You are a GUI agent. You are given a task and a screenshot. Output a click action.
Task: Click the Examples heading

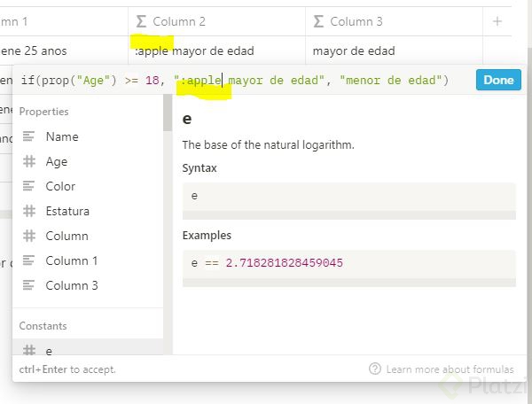click(x=207, y=235)
